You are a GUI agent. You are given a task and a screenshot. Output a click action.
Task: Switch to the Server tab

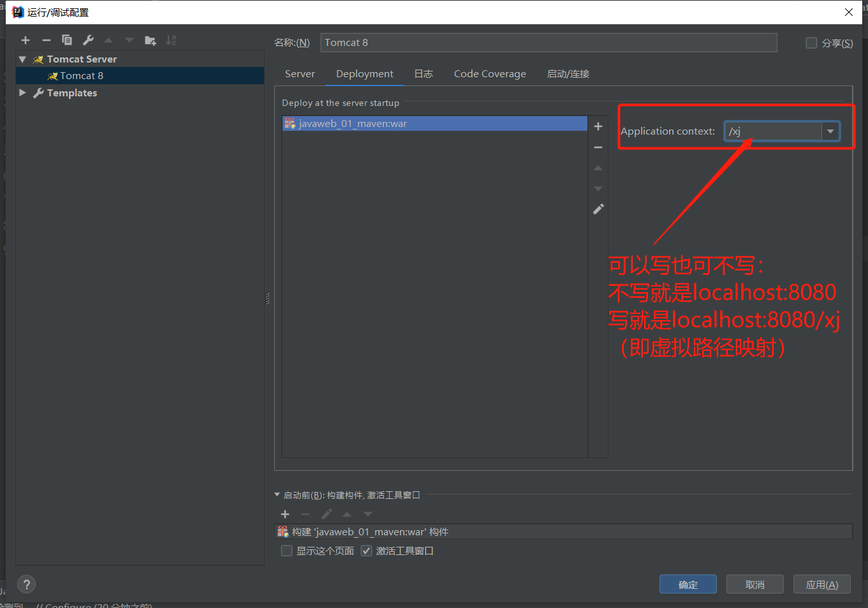click(x=300, y=74)
